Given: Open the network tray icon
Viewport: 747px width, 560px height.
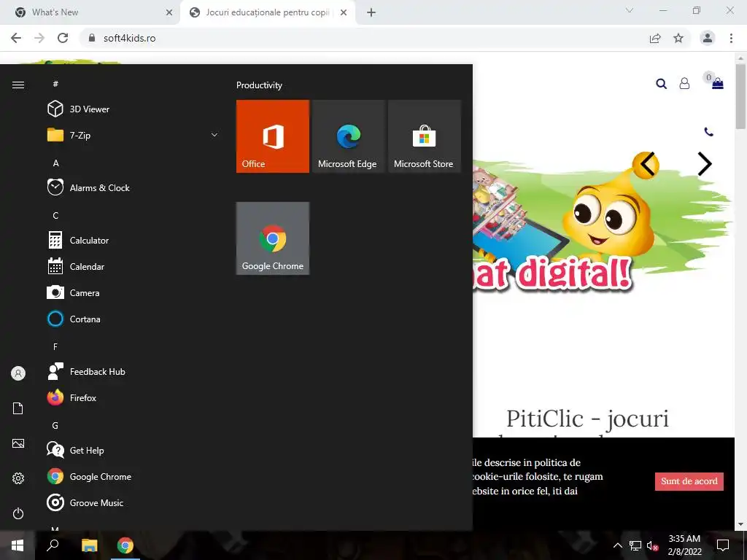Looking at the screenshot, I should tap(635, 545).
